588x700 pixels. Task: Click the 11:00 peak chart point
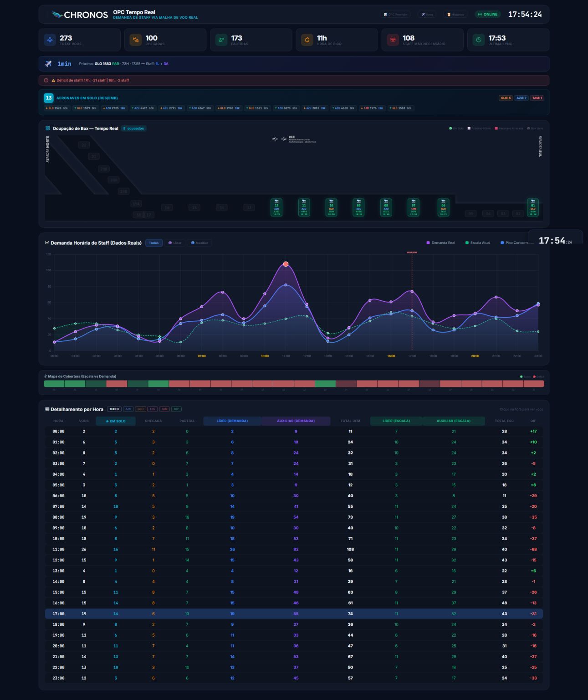(x=286, y=264)
